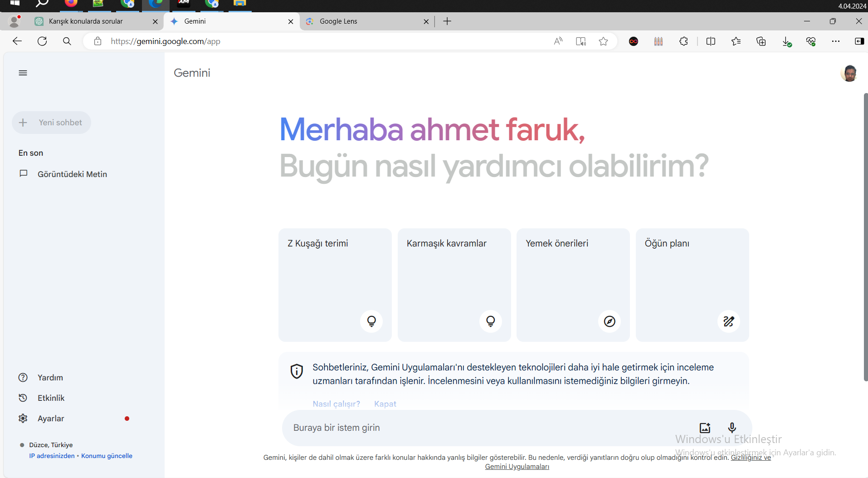Open Browser essentials heart icon

pos(811,41)
